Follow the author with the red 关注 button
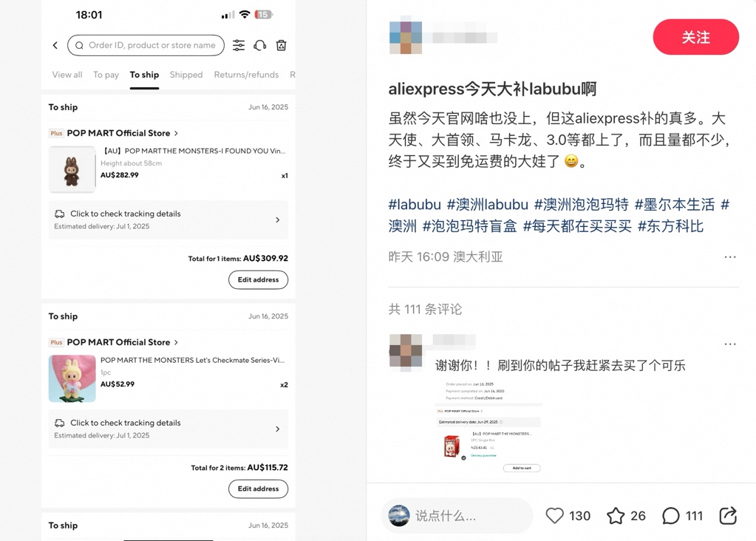Viewport: 756px width, 541px height. [695, 37]
